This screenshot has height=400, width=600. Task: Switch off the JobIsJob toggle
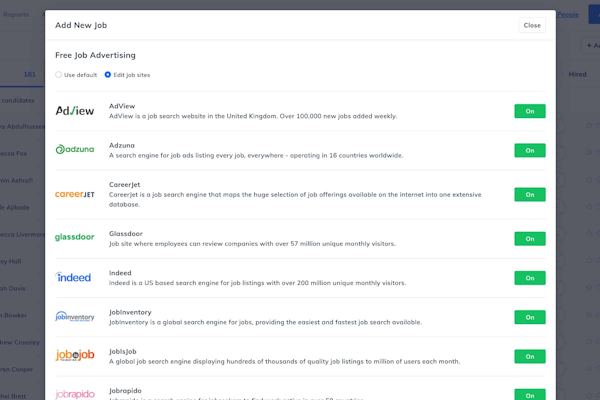pos(529,356)
